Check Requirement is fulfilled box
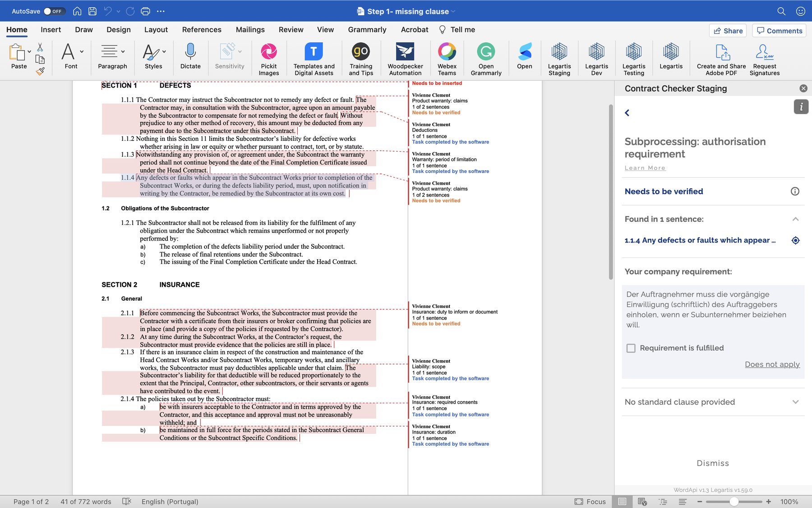Viewport: 812px width, 508px height. click(x=631, y=348)
